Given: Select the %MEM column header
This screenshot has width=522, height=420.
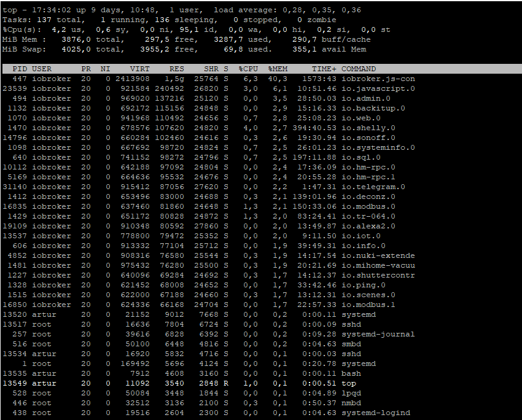Looking at the screenshot, I should pyautogui.click(x=278, y=69).
